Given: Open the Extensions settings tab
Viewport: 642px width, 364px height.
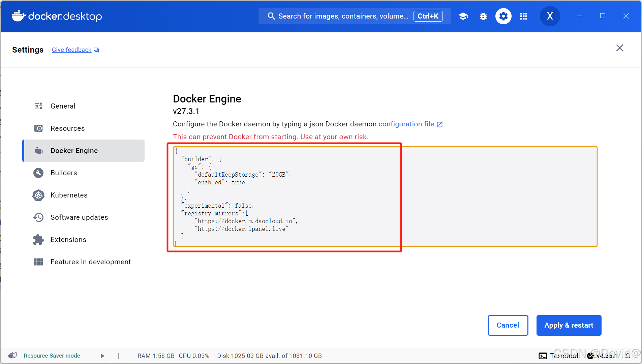Looking at the screenshot, I should point(84,240).
